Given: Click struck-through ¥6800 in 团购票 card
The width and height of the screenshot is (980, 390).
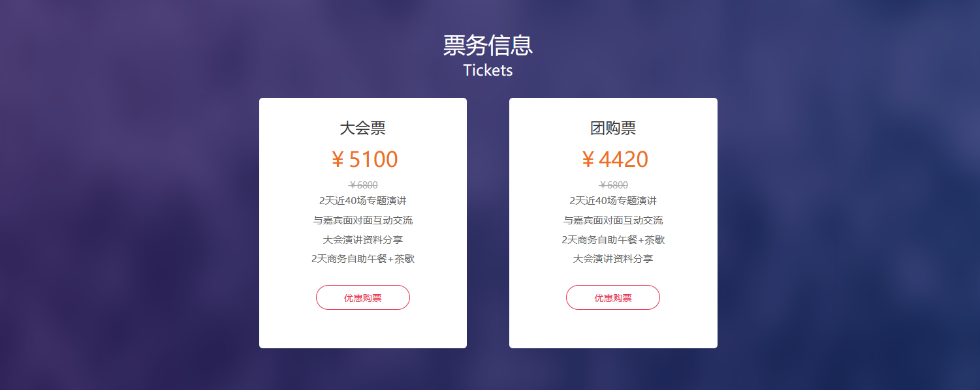Looking at the screenshot, I should (613, 185).
